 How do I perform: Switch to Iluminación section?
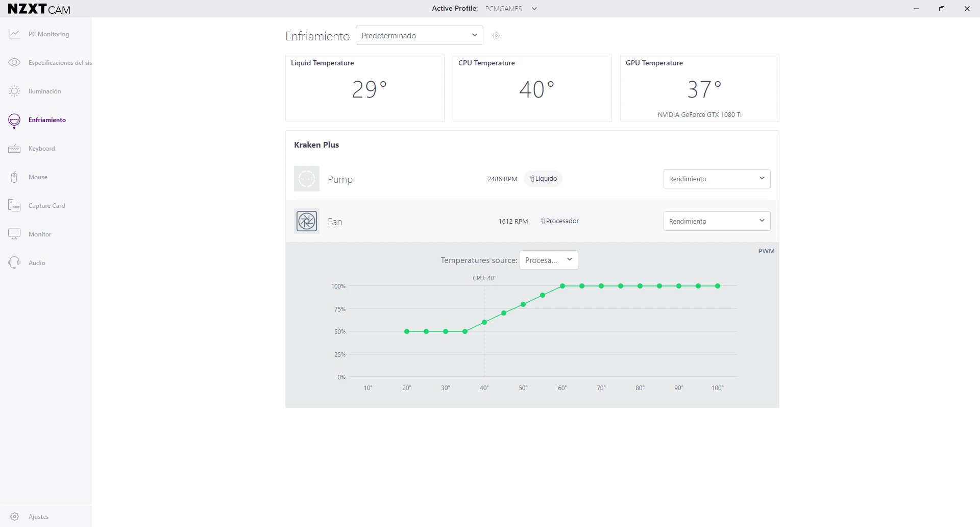coord(45,91)
